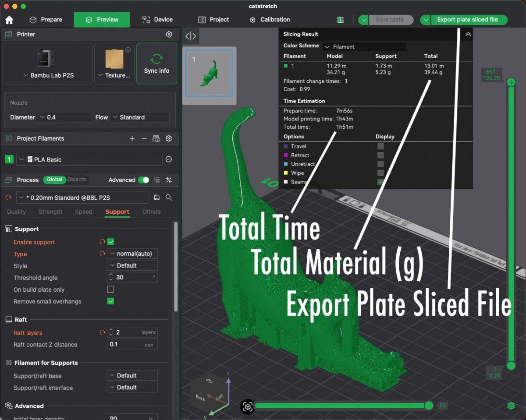Open printer settings gear icon
This screenshot has width=526, height=420.
click(x=169, y=34)
